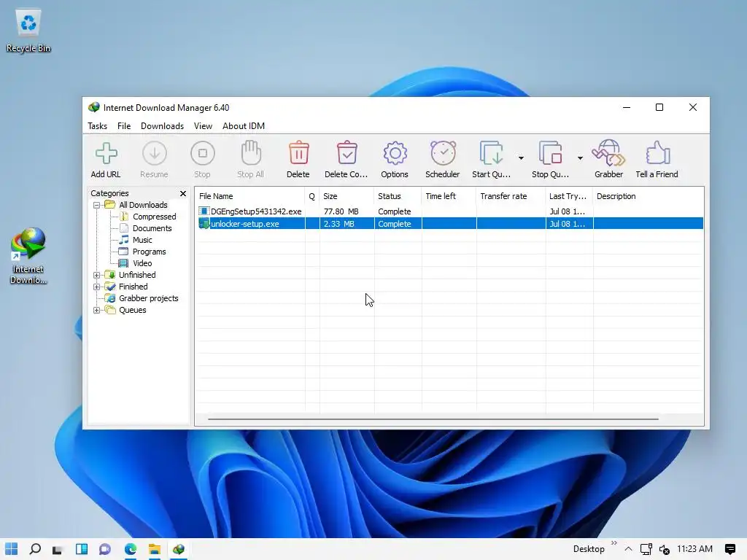Open the Windows Start menu
The width and height of the screenshot is (747, 560).
tap(12, 549)
